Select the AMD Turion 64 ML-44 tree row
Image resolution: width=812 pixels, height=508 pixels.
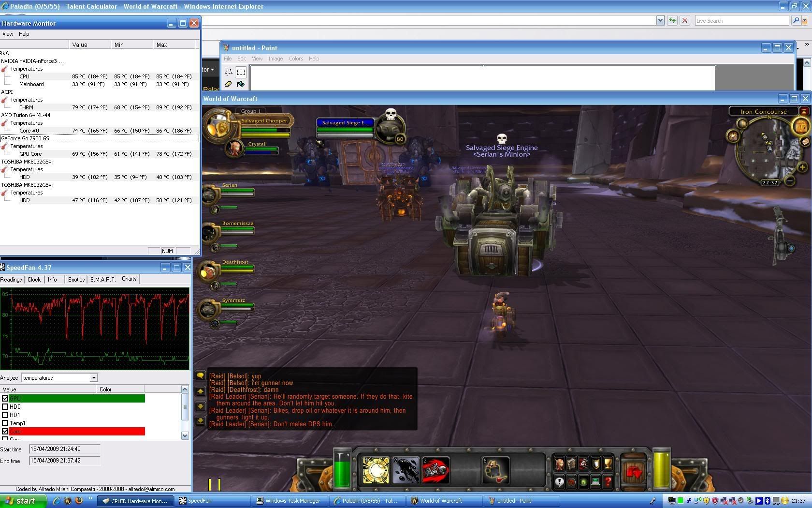pyautogui.click(x=99, y=115)
